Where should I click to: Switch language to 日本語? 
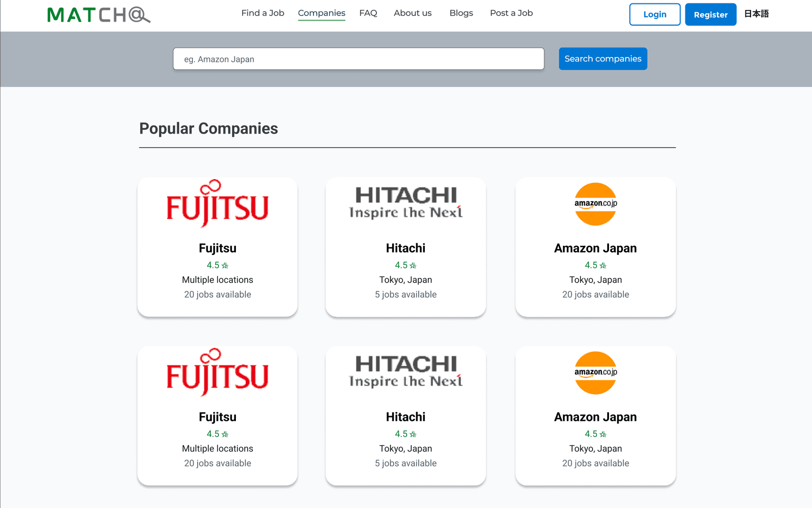point(756,14)
